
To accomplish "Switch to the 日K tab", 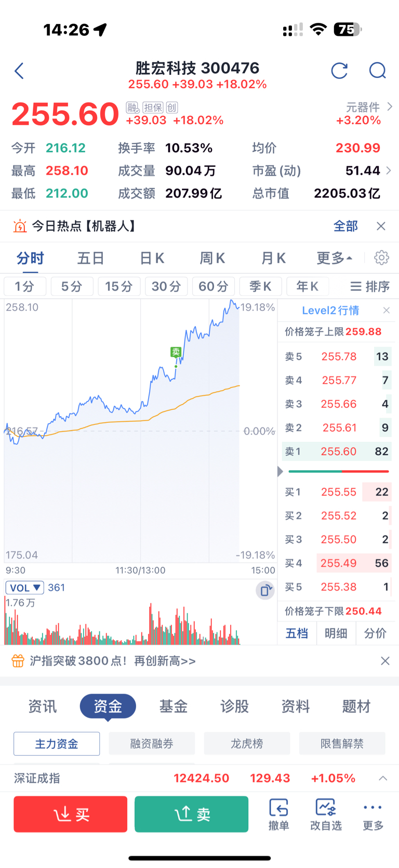I will click(152, 258).
